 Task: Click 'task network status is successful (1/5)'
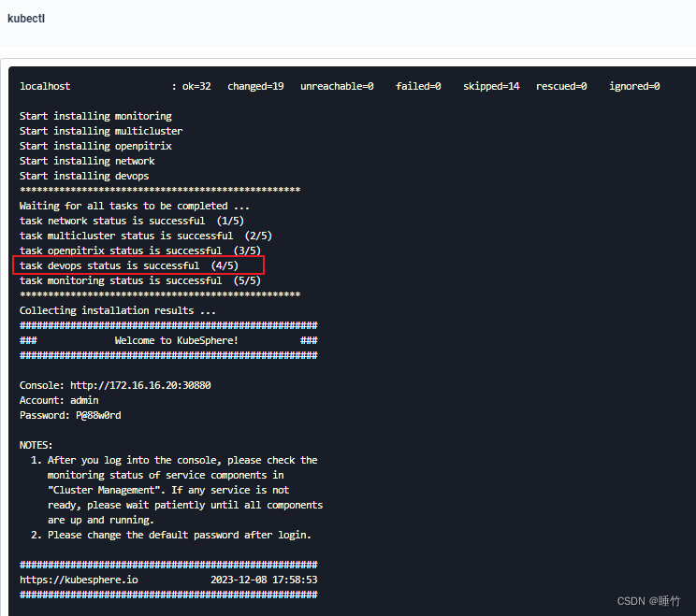132,221
